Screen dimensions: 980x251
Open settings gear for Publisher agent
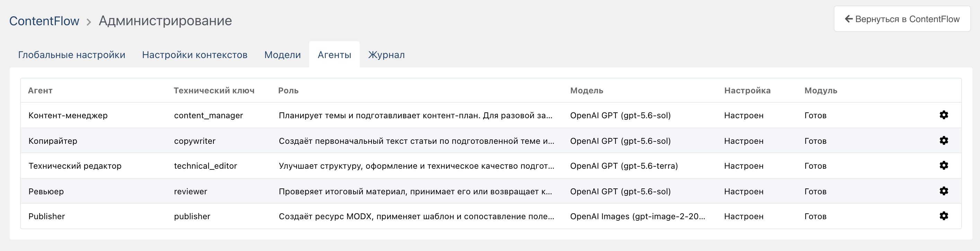(944, 216)
